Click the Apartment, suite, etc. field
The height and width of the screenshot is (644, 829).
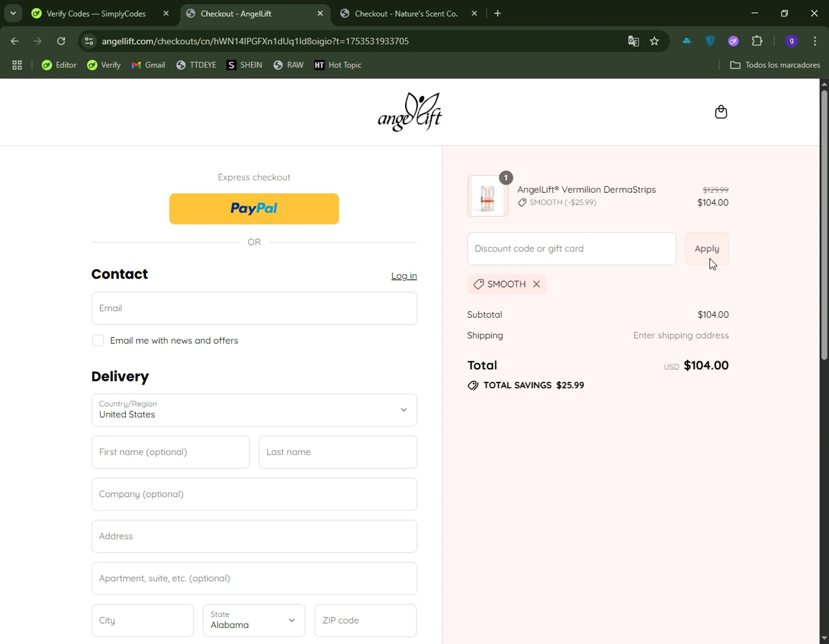click(x=254, y=578)
